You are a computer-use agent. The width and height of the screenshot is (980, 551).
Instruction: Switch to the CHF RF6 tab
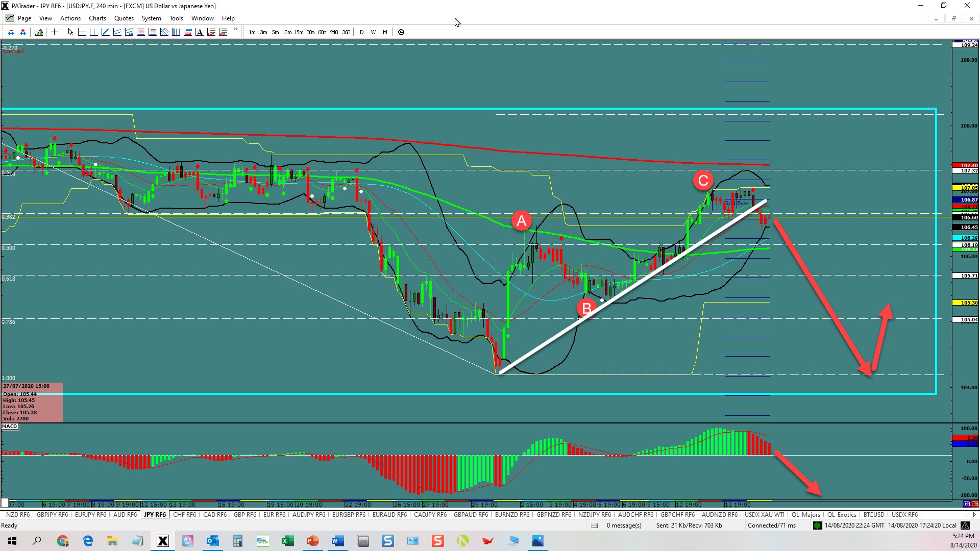point(184,514)
